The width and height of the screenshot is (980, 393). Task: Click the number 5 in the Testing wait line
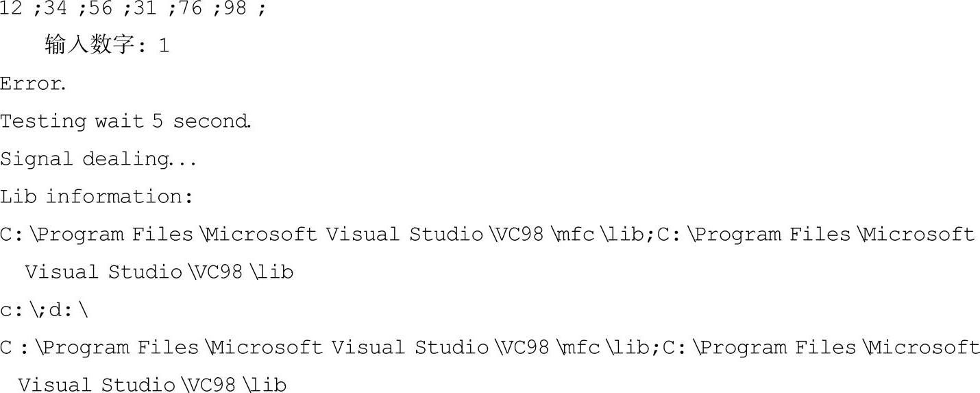pyautogui.click(x=158, y=121)
